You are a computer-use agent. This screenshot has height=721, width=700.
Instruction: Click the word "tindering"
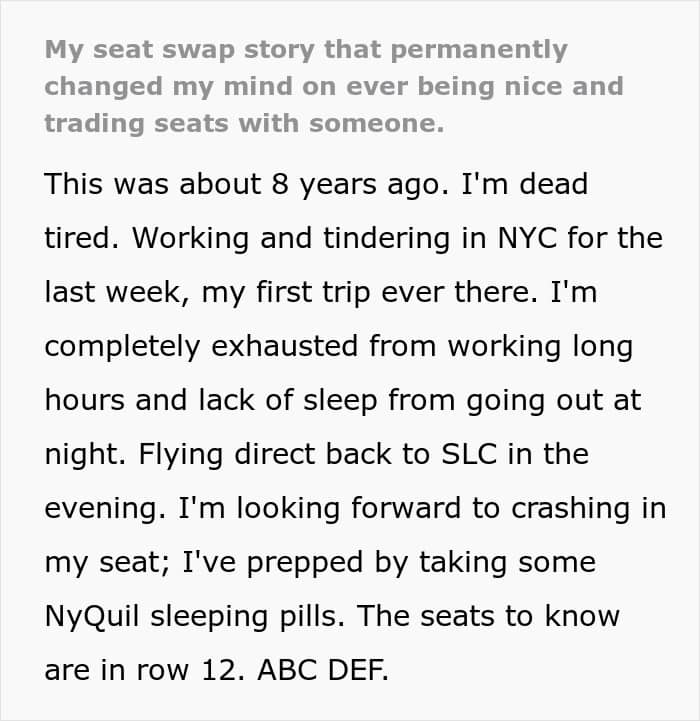click(386, 239)
